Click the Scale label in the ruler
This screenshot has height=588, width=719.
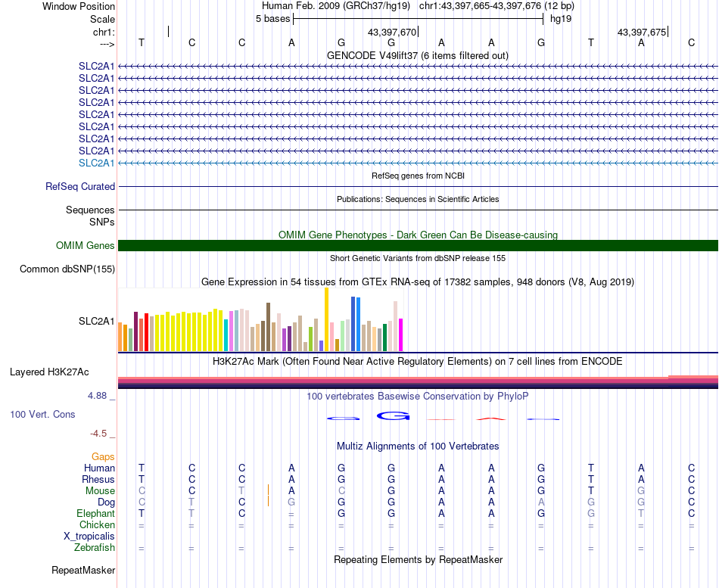(102, 19)
